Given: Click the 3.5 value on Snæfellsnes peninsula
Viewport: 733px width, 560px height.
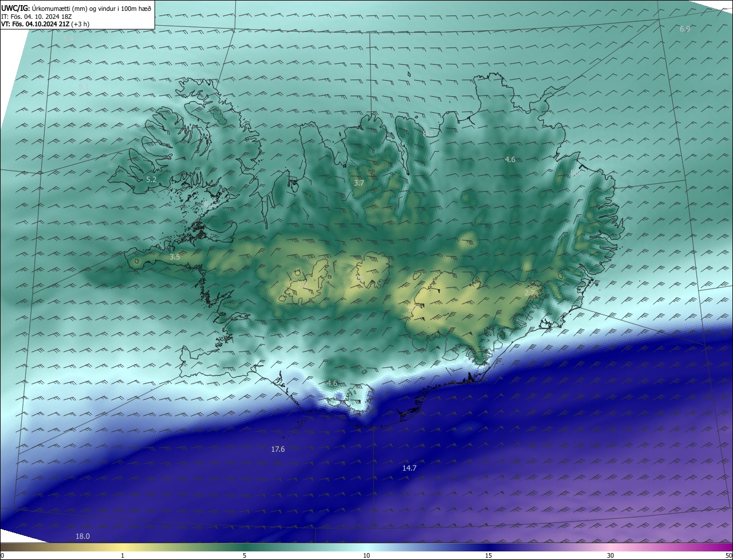Looking at the screenshot, I should [x=175, y=257].
